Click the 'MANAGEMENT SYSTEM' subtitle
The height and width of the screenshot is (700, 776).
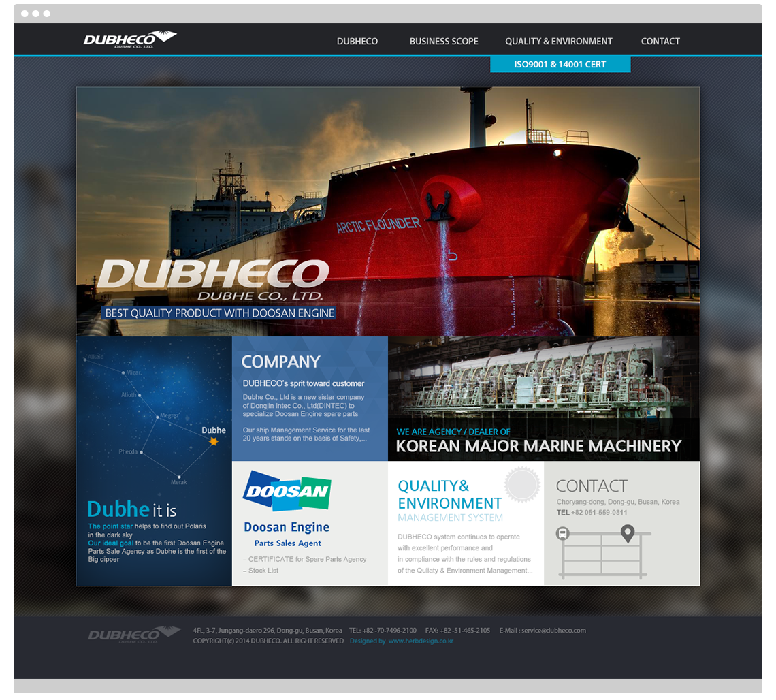(x=451, y=518)
